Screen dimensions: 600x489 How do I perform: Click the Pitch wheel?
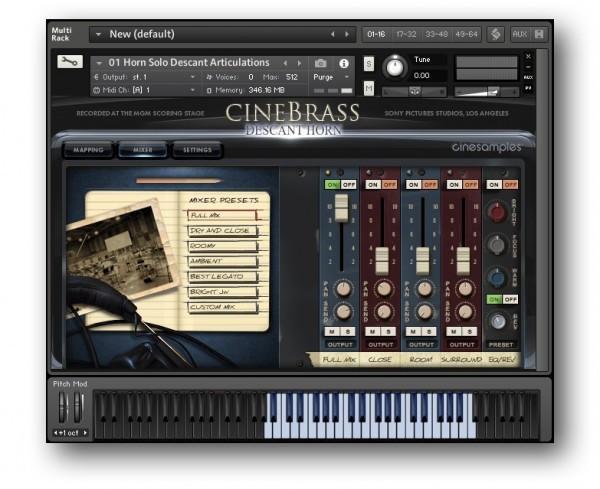coord(63,408)
